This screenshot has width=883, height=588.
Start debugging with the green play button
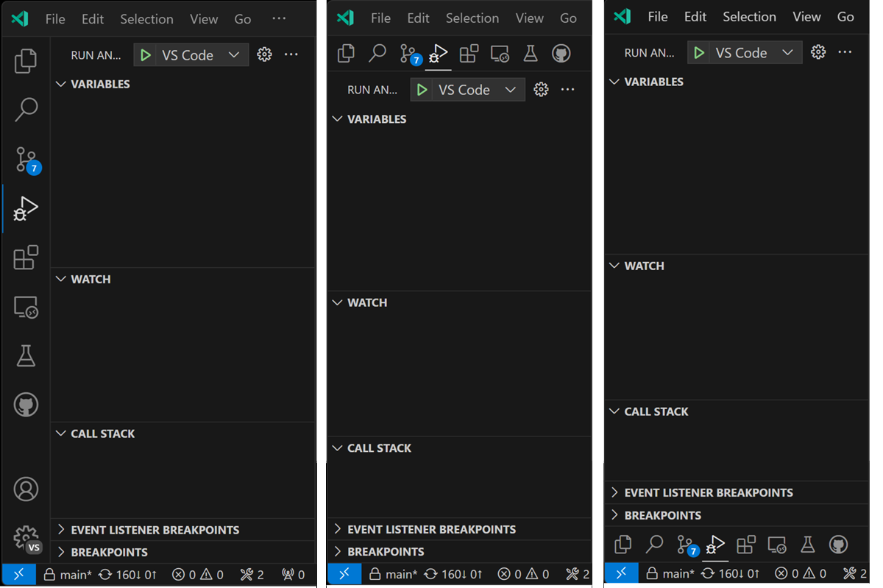pos(146,54)
